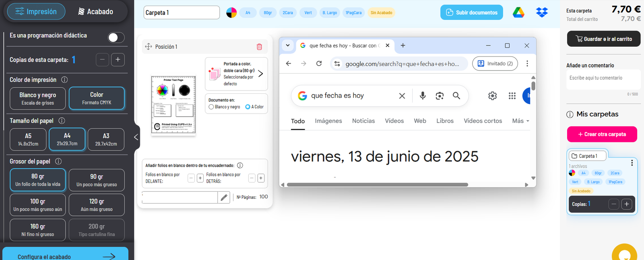
Task: Expand the Portada a color option arrow
Action: (x=260, y=74)
